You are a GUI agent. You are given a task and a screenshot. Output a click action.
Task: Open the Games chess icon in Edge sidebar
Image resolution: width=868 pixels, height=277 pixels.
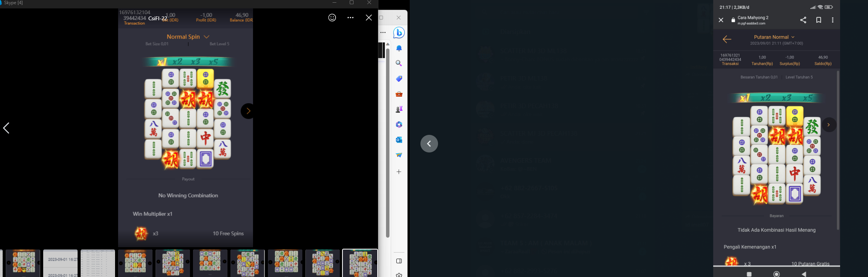click(x=399, y=109)
